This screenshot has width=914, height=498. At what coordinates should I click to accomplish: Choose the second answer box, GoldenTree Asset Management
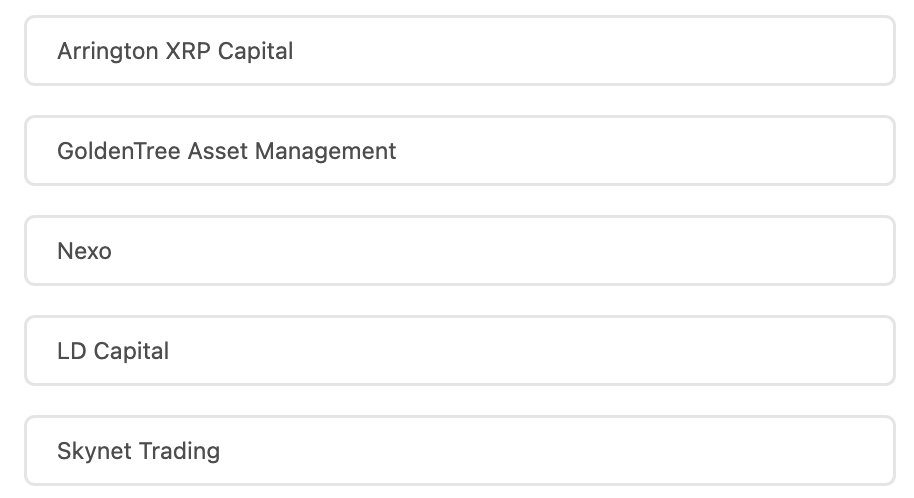click(x=459, y=151)
